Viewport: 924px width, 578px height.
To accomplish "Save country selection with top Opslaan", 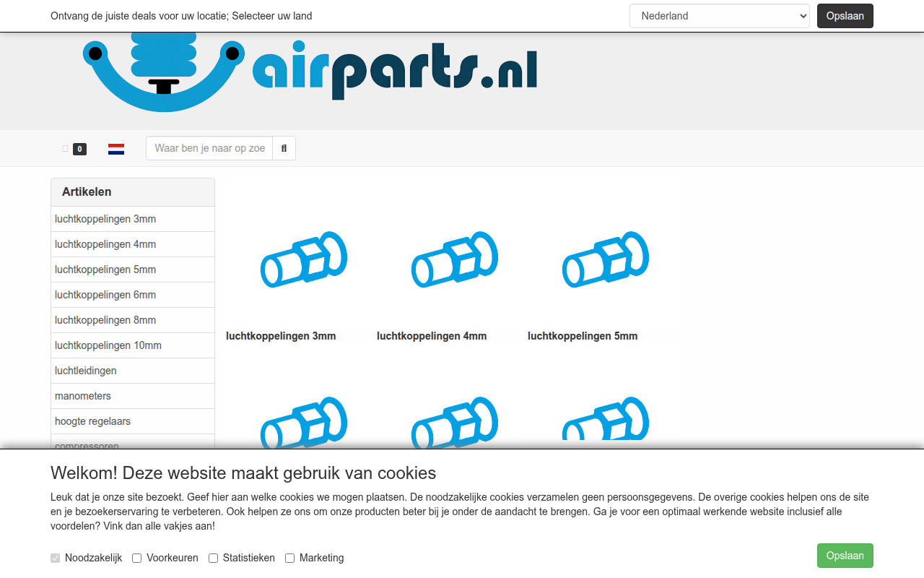I will point(845,16).
